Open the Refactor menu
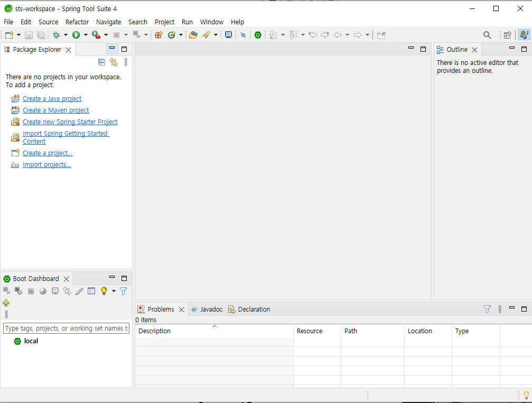 (77, 22)
